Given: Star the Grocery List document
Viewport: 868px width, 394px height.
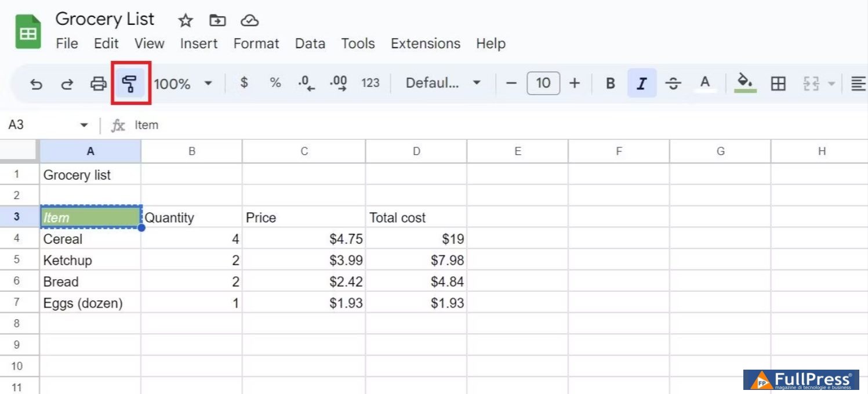Looking at the screenshot, I should coord(185,21).
